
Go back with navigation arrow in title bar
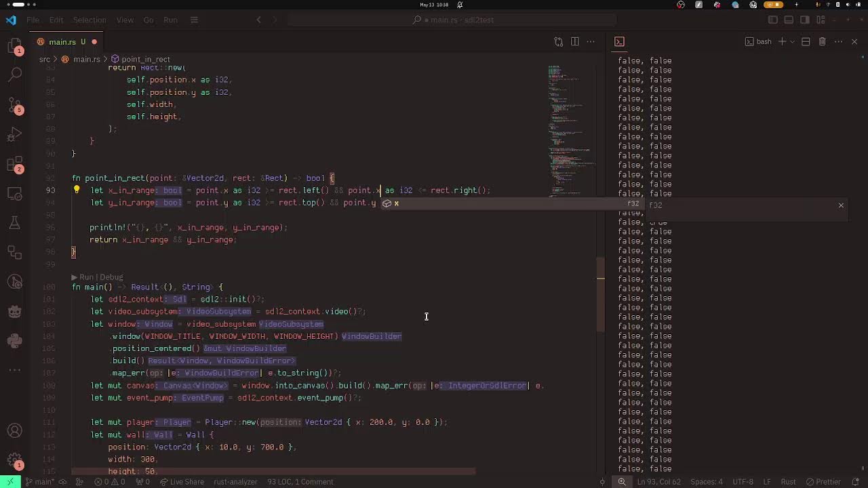click(x=258, y=20)
